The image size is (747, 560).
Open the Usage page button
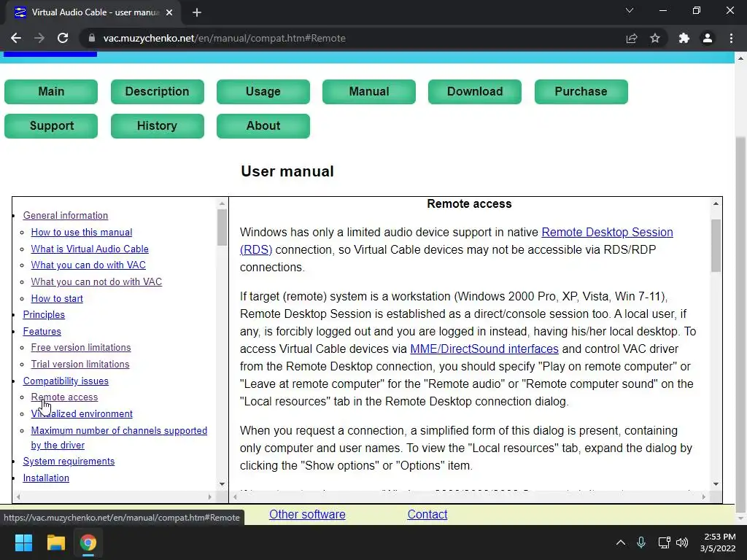[263, 91]
